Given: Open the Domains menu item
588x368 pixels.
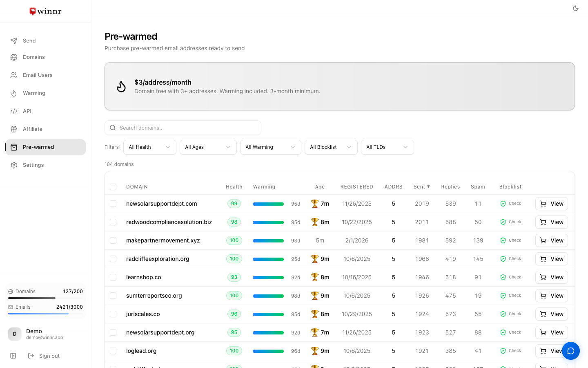Looking at the screenshot, I should click(45, 57).
